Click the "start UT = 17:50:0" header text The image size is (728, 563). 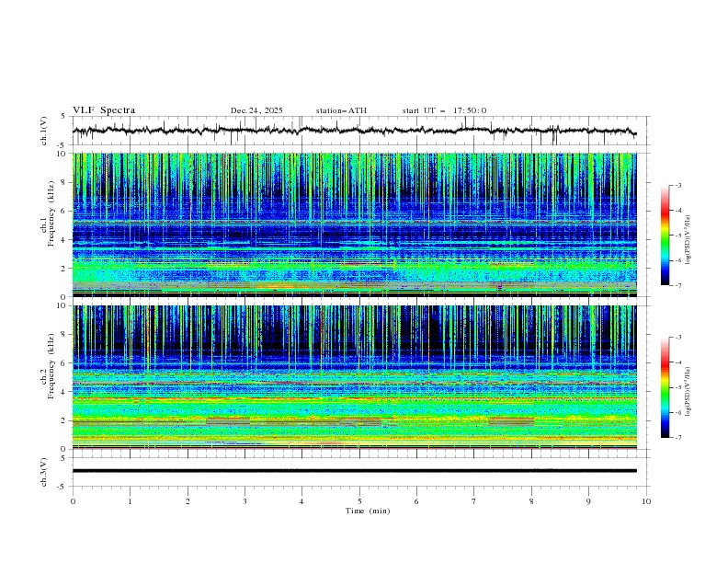[444, 110]
